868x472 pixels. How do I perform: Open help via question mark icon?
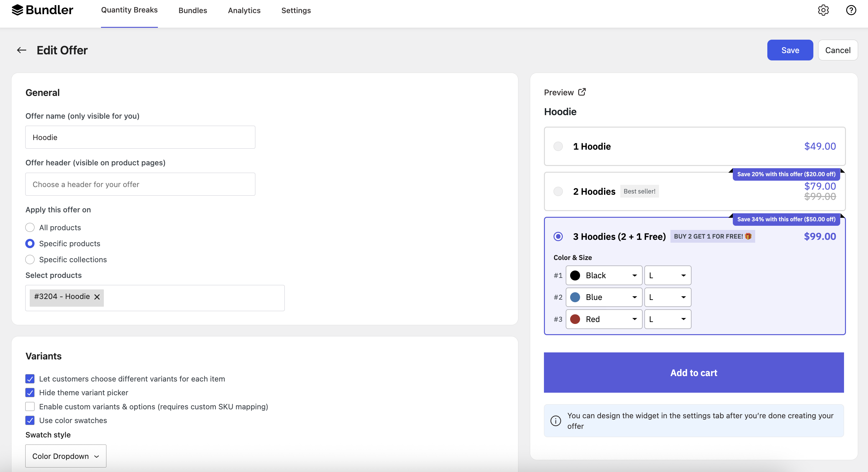(x=851, y=10)
